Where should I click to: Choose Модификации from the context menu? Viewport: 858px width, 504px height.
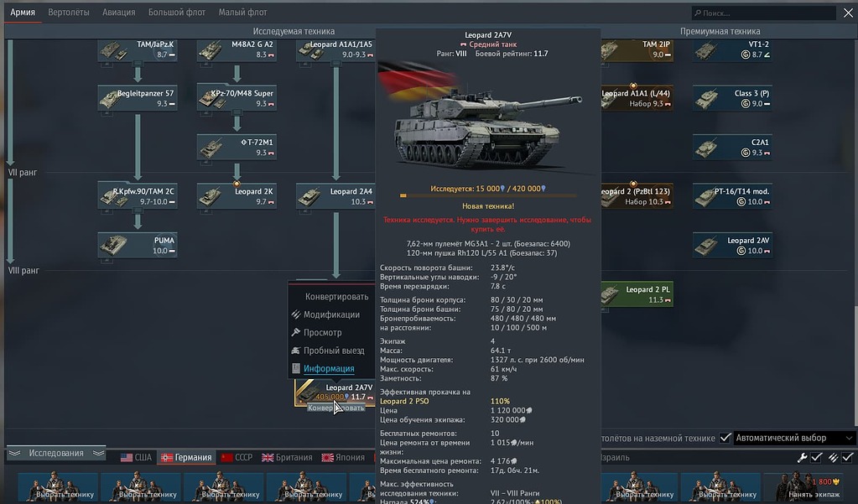[x=330, y=314]
